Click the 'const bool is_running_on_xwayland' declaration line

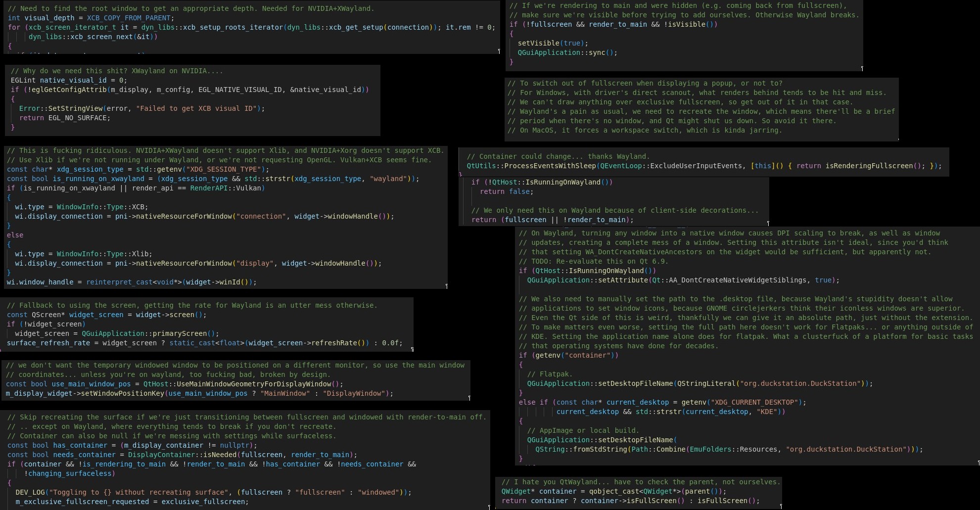[213, 179]
